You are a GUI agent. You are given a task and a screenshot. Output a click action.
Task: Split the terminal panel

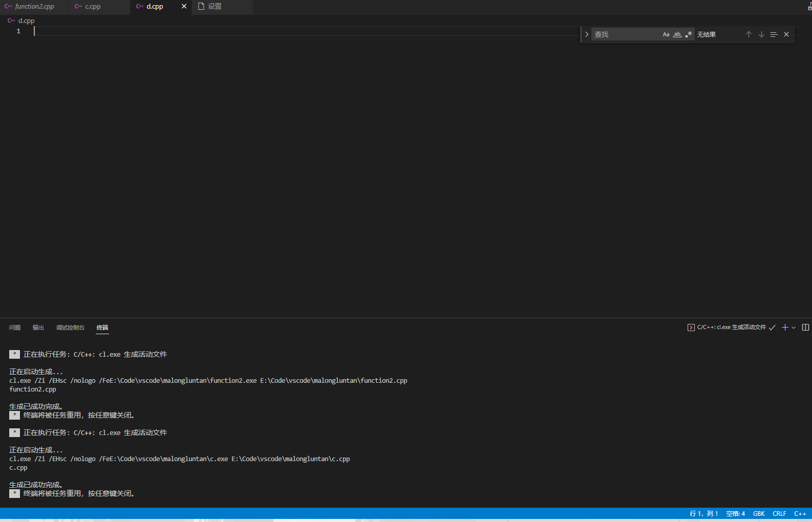[x=805, y=328]
